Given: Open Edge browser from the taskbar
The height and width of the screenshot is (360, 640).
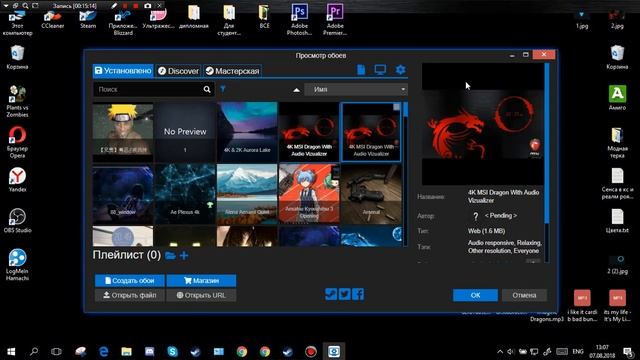Looking at the screenshot, I should (x=104, y=351).
